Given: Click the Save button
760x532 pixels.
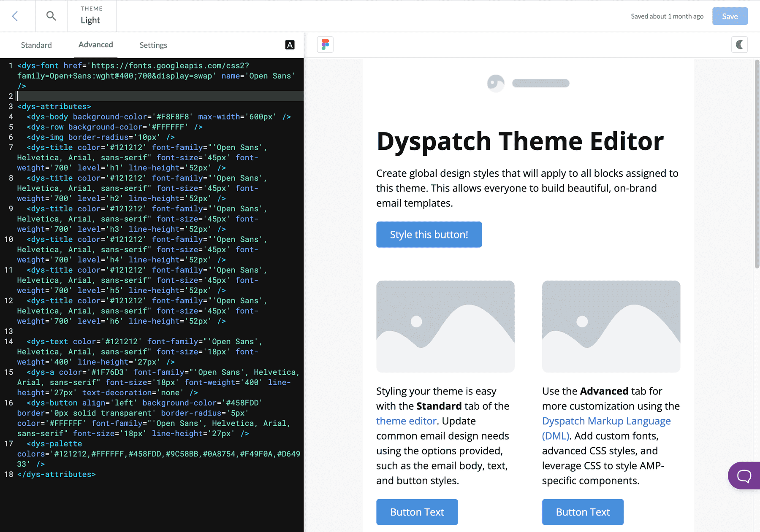Looking at the screenshot, I should 730,16.
